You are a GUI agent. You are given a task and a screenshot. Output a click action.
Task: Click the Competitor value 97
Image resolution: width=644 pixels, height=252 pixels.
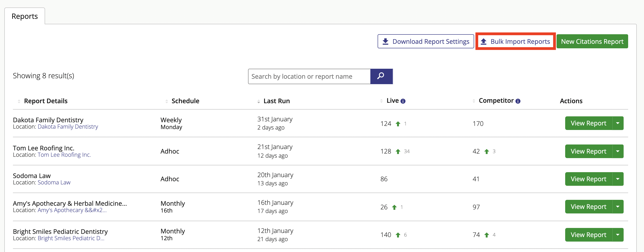[476, 207]
